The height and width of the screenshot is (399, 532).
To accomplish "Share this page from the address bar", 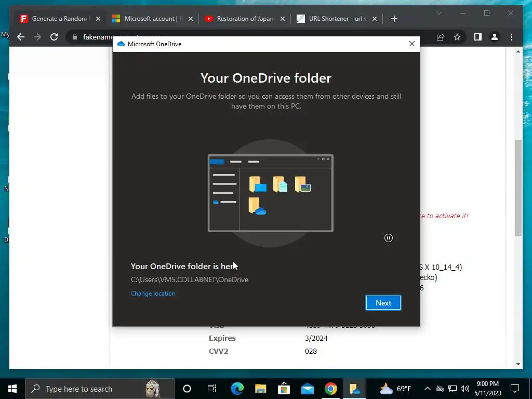I will pos(441,37).
